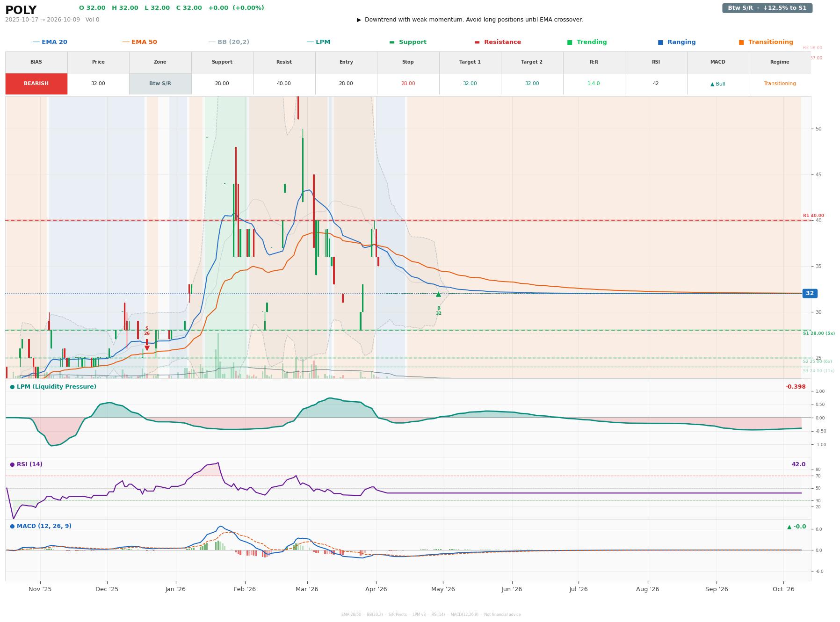The image size is (840, 622).
Task: Click the blue 32 current price tag
Action: [810, 293]
